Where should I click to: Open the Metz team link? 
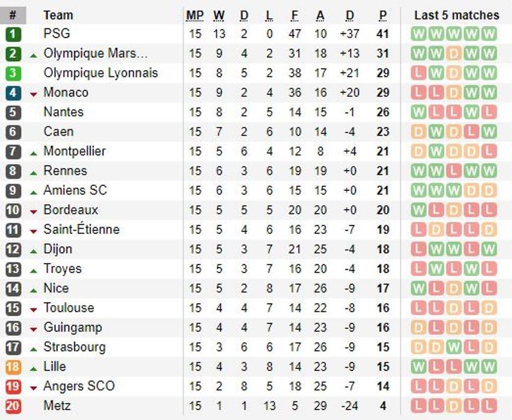click(x=57, y=406)
